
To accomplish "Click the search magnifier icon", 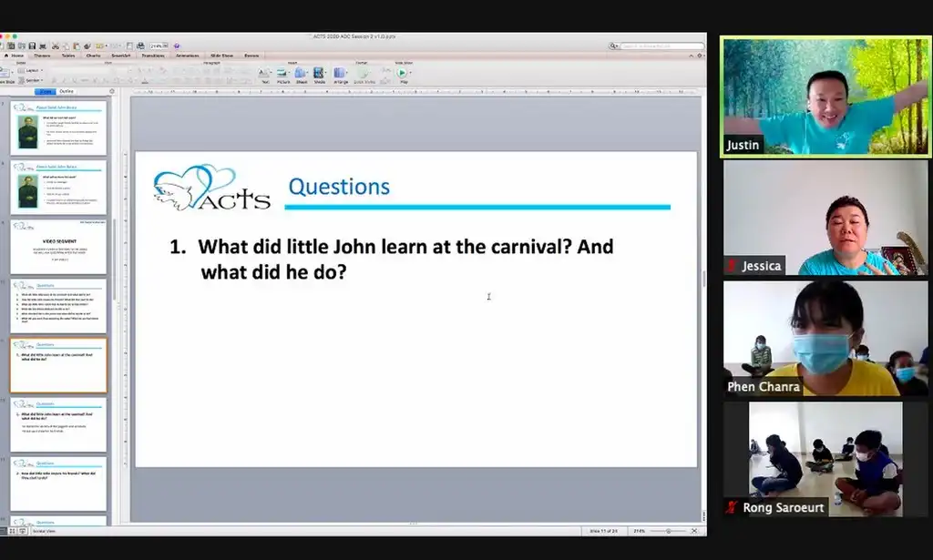I will 612,46.
